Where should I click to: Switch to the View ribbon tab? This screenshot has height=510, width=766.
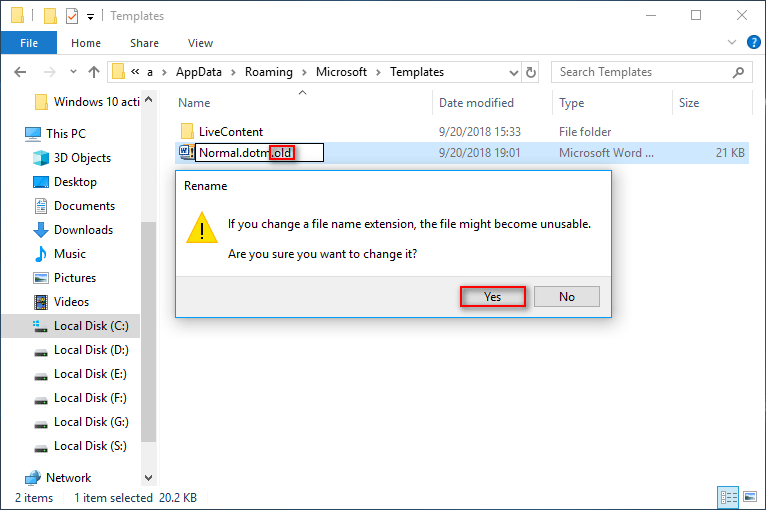coord(200,43)
